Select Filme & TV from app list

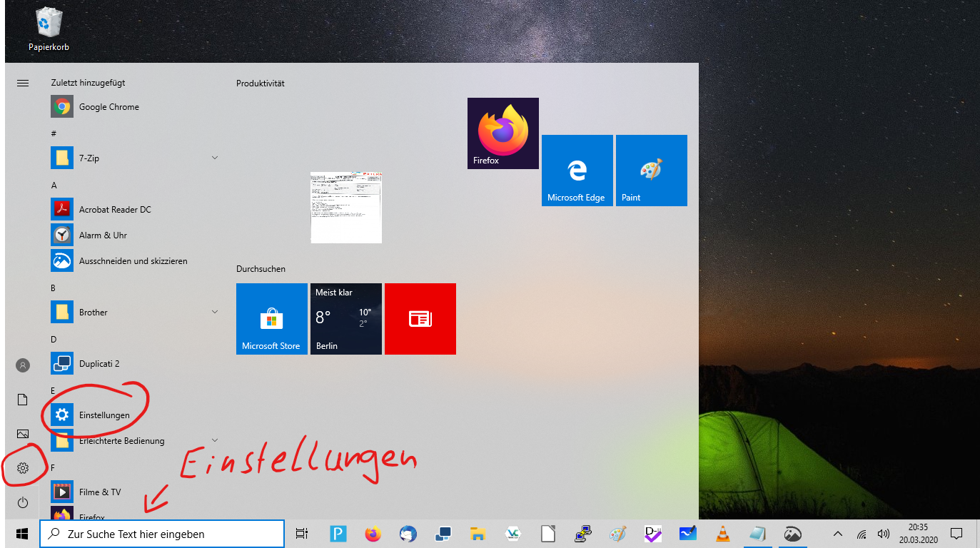tap(99, 492)
